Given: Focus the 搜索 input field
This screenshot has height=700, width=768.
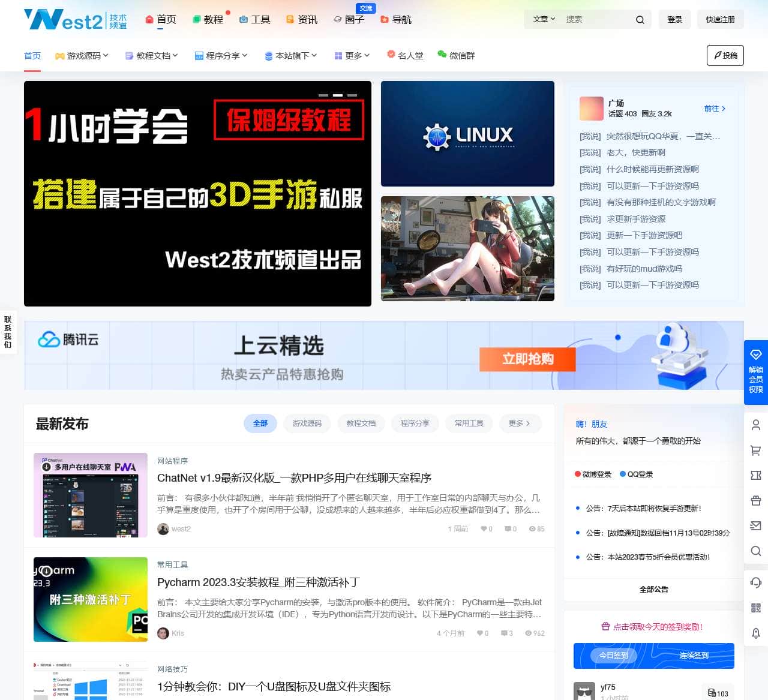Looking at the screenshot, I should click(596, 20).
